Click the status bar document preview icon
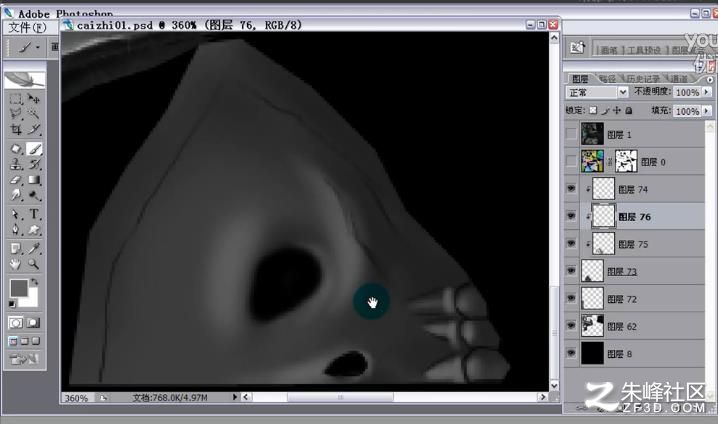This screenshot has width=718, height=424. (x=103, y=397)
